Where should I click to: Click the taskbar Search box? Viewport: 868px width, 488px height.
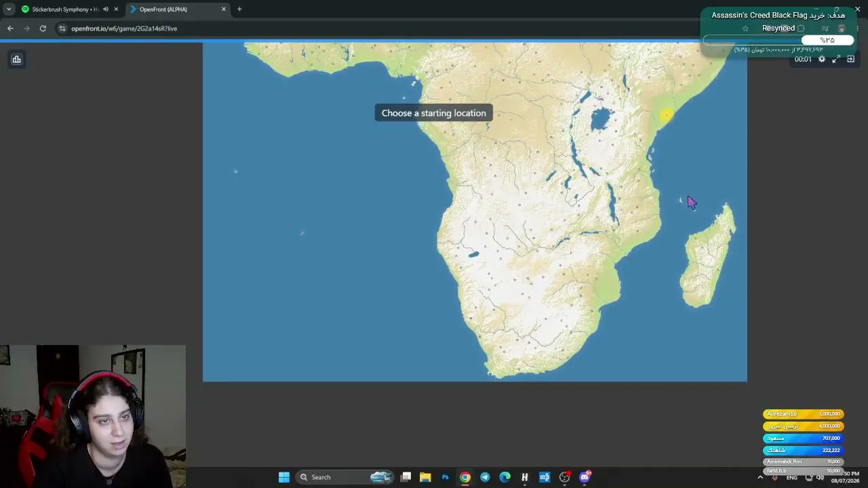(346, 477)
